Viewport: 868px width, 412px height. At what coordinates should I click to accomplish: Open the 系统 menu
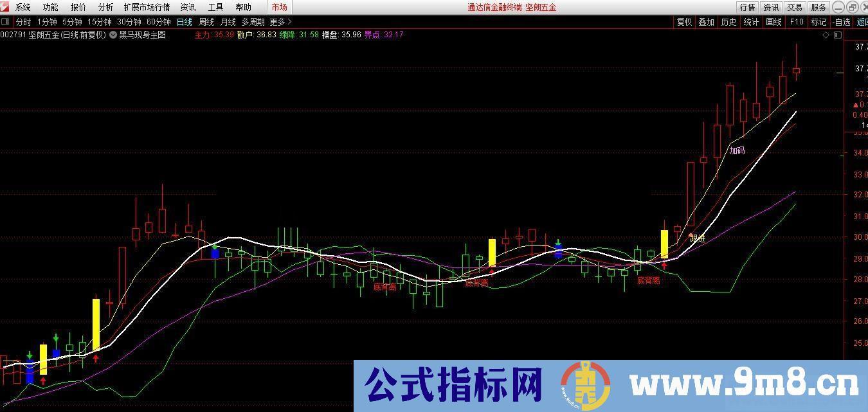[23, 7]
